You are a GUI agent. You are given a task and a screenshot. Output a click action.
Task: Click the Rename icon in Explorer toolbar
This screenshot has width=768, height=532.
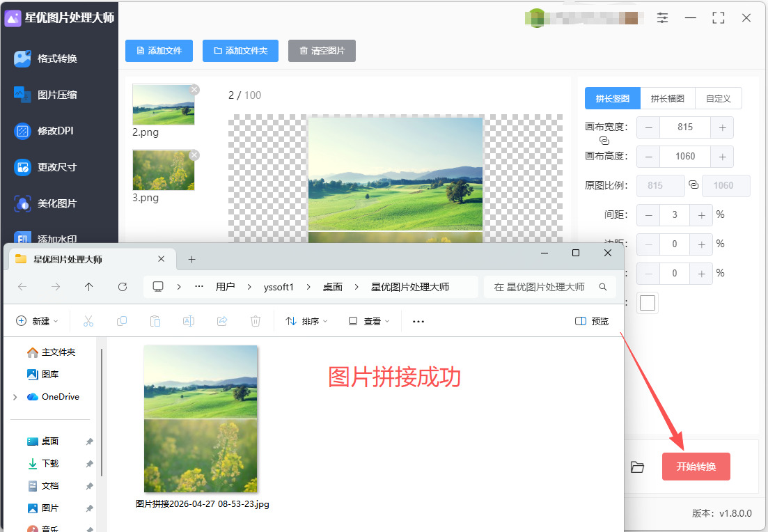(x=189, y=321)
